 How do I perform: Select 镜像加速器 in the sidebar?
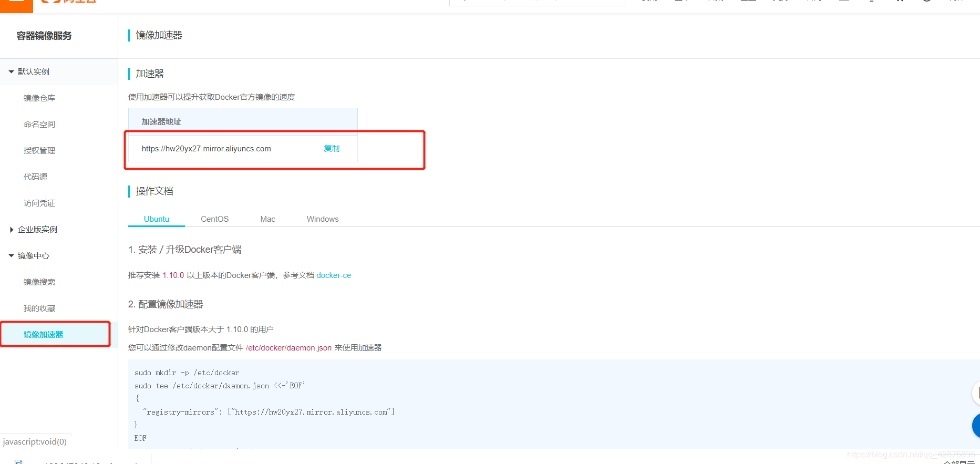(x=43, y=334)
